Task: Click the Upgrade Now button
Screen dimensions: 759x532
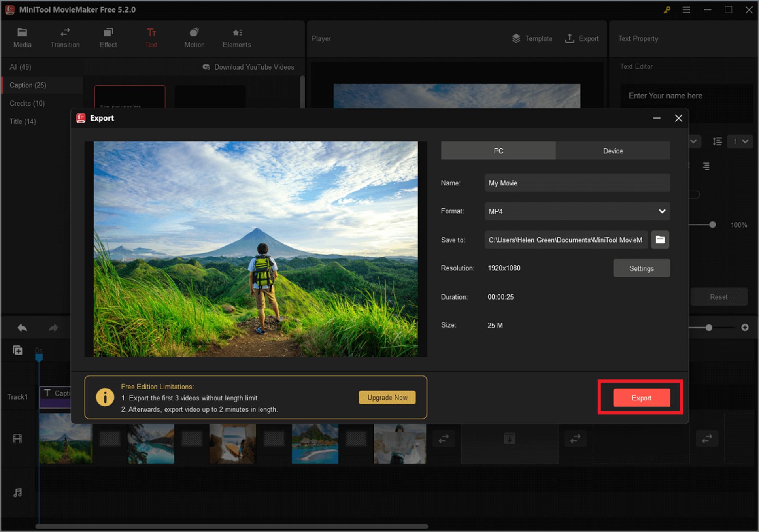Action: pyautogui.click(x=387, y=397)
